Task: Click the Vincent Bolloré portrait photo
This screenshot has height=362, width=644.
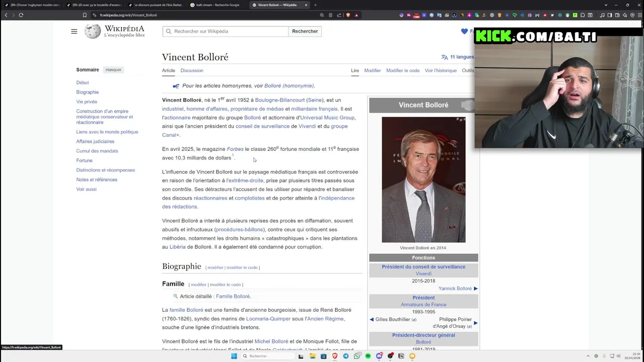Action: pos(424,179)
